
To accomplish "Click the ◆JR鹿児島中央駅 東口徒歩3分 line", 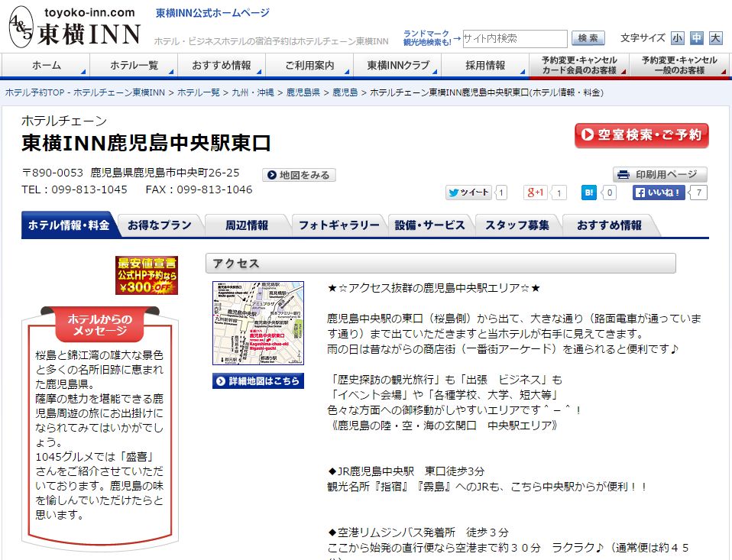I will pos(406,471).
